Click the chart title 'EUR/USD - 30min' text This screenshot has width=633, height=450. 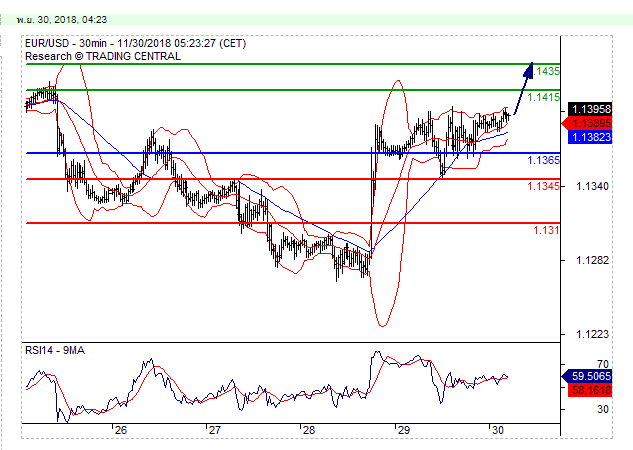[66, 44]
